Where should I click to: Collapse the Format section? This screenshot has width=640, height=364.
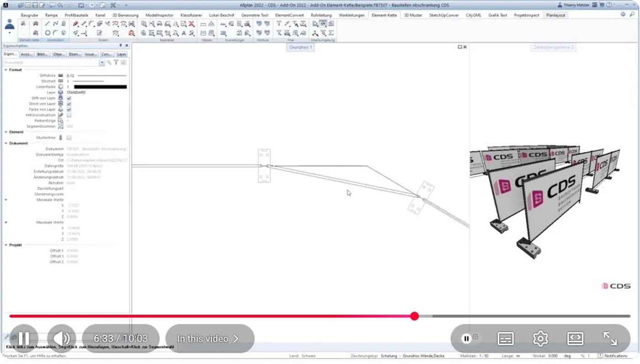6,70
